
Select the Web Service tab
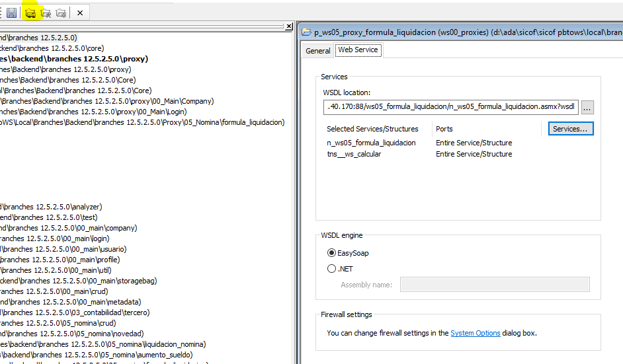point(358,50)
